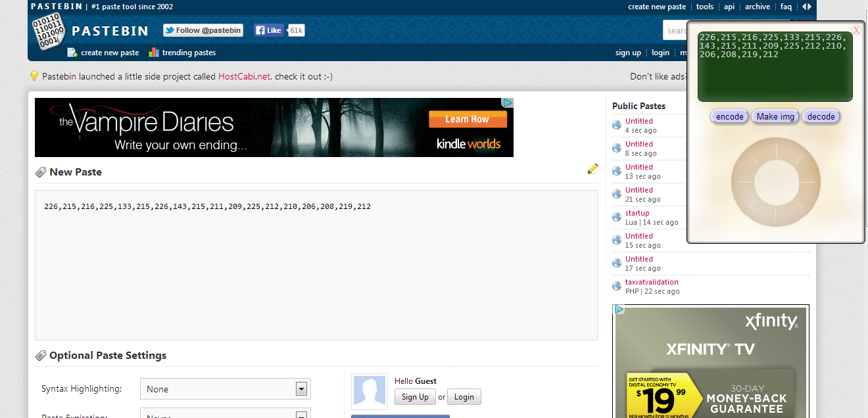Click the Sign Up button beside Guest
This screenshot has height=418, width=868.
click(415, 397)
